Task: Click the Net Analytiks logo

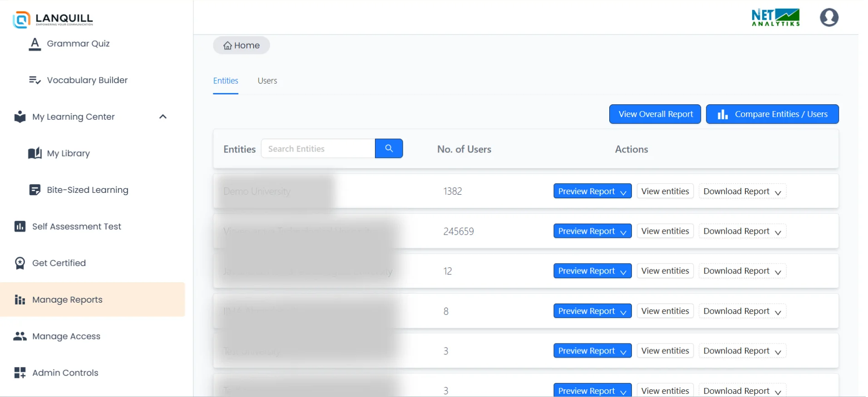Action: pyautogui.click(x=776, y=18)
